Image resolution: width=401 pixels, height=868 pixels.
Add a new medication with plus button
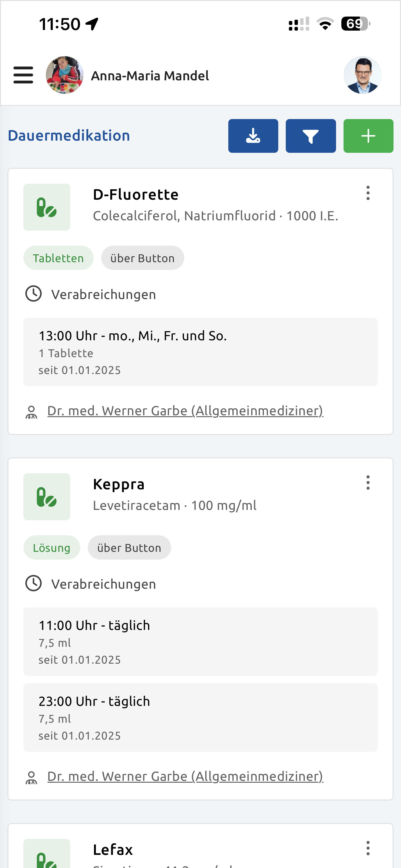coord(368,136)
